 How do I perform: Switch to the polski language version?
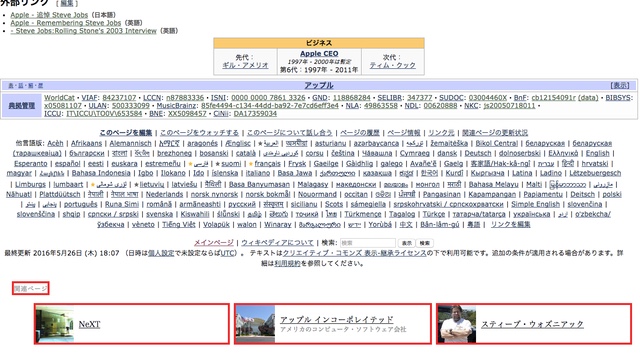click(612, 194)
